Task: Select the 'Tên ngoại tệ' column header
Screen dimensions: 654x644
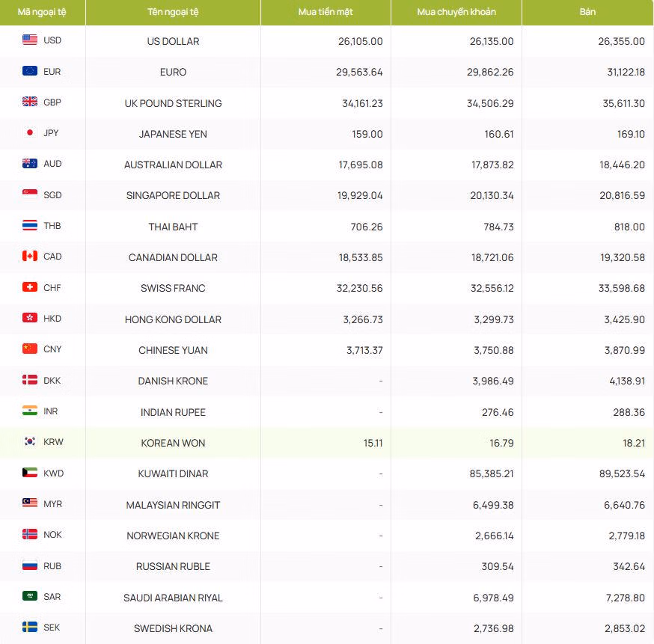Action: 173,12
